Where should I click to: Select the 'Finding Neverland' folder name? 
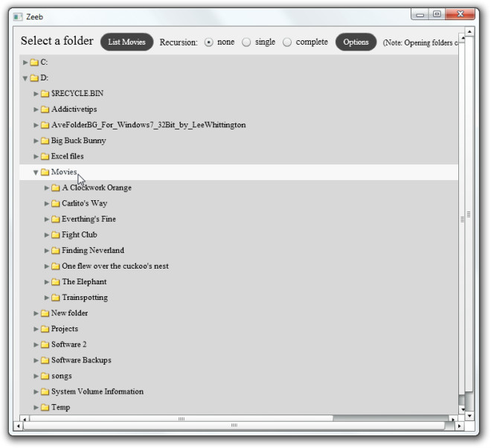coord(93,250)
